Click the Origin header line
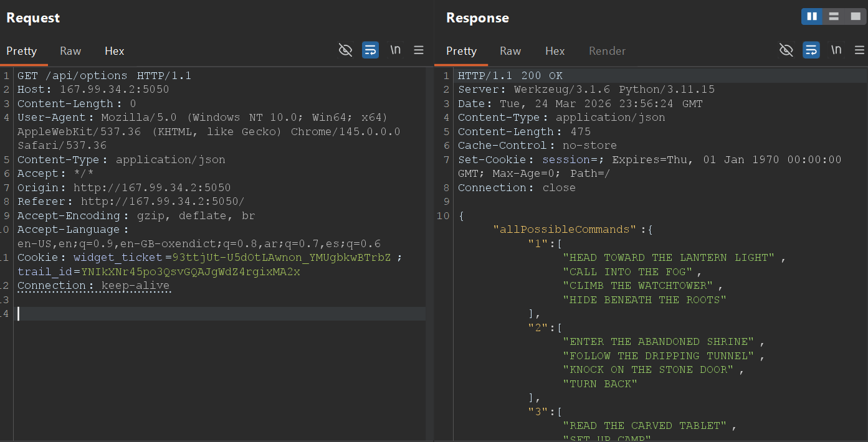Image resolution: width=868 pixels, height=442 pixels. [124, 188]
